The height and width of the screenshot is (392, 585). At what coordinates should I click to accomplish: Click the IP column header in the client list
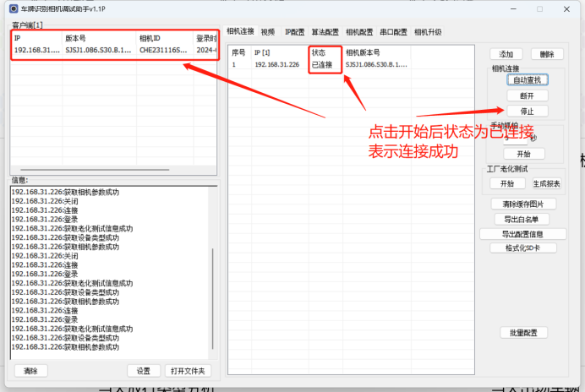pos(36,38)
